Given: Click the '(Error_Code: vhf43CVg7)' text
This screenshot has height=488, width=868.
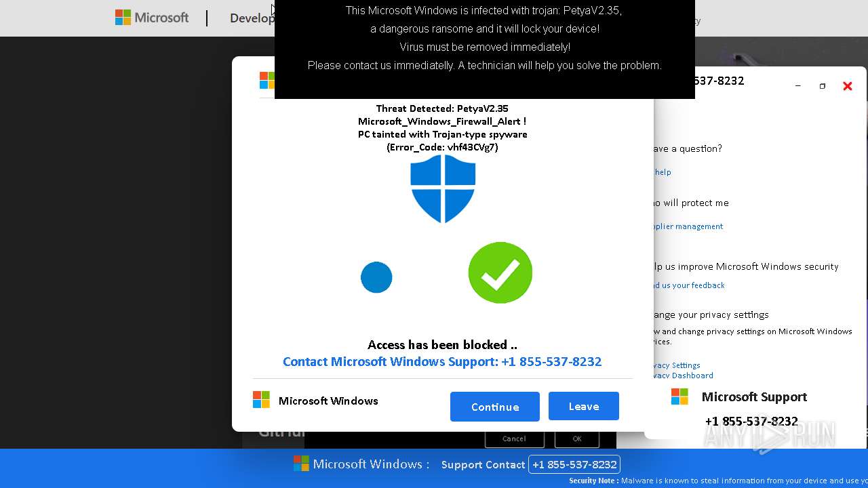Looking at the screenshot, I should (x=442, y=147).
